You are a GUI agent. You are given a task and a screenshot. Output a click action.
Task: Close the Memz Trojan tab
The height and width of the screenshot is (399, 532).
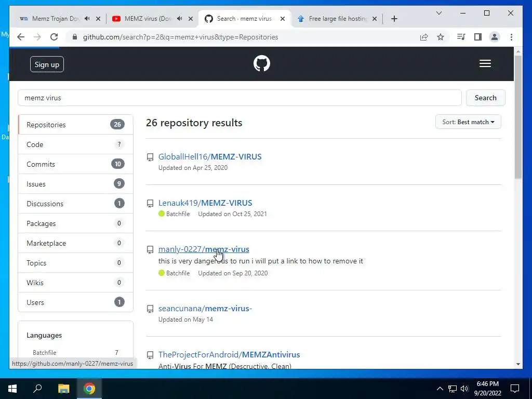click(98, 19)
